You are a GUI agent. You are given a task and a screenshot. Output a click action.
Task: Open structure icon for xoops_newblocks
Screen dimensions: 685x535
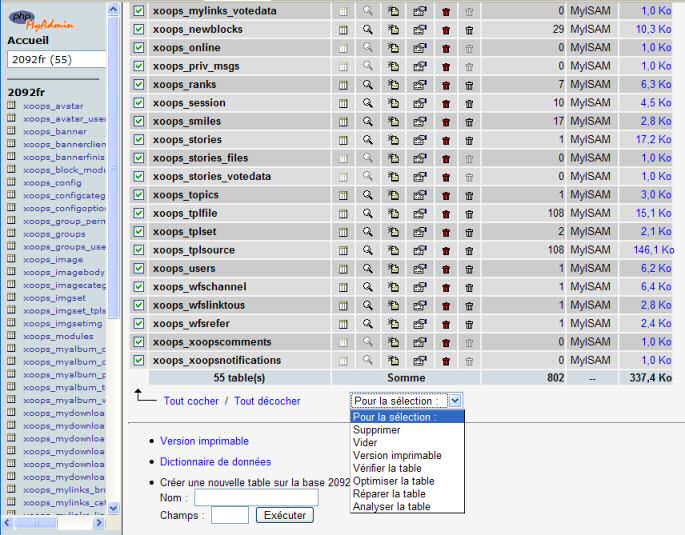click(343, 30)
